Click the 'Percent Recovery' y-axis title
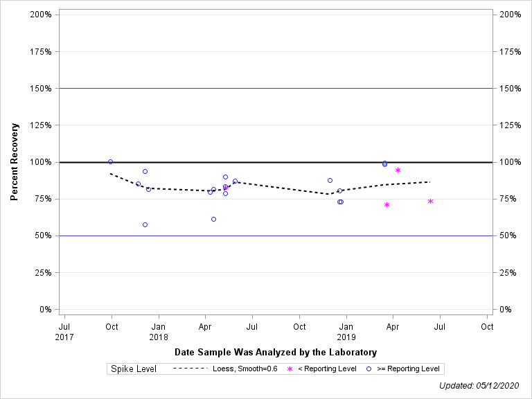This screenshot has height=399, width=532. click(x=14, y=162)
